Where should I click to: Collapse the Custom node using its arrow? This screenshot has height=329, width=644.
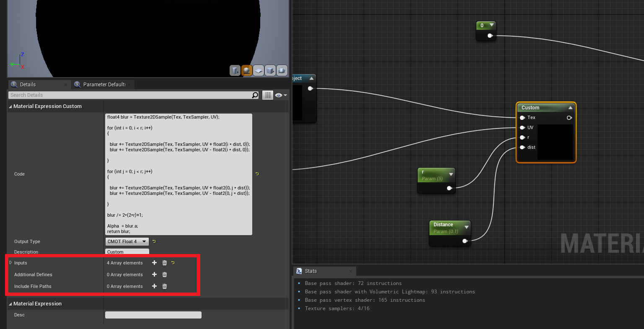pyautogui.click(x=570, y=108)
